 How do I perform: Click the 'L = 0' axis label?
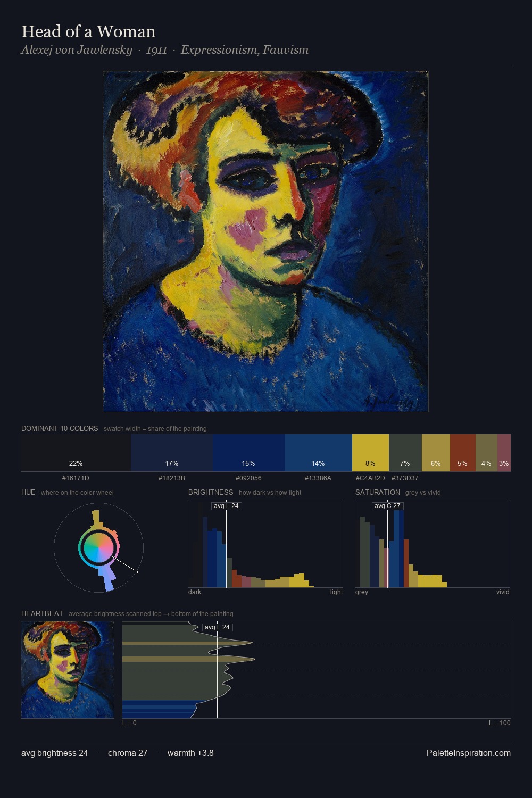[x=129, y=723]
